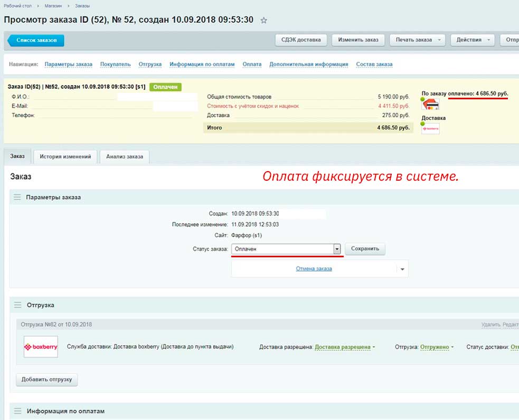Open Заказы breadcrumb
Viewport: 519px width, 420px height.
(x=82, y=6)
